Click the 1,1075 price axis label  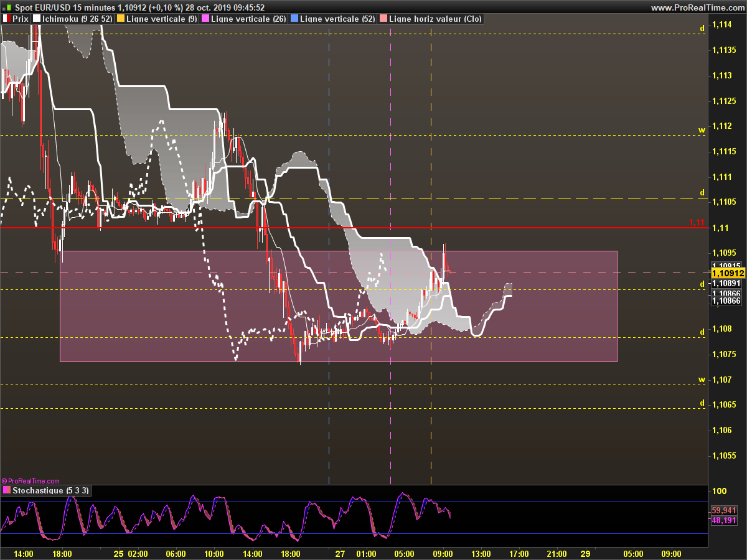point(725,354)
